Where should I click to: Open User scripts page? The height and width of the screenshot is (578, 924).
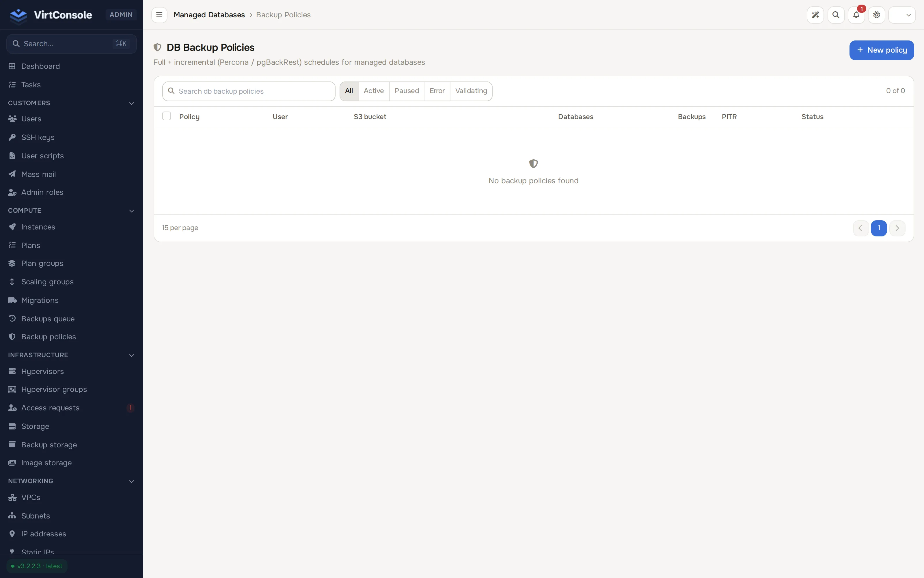(x=71, y=155)
